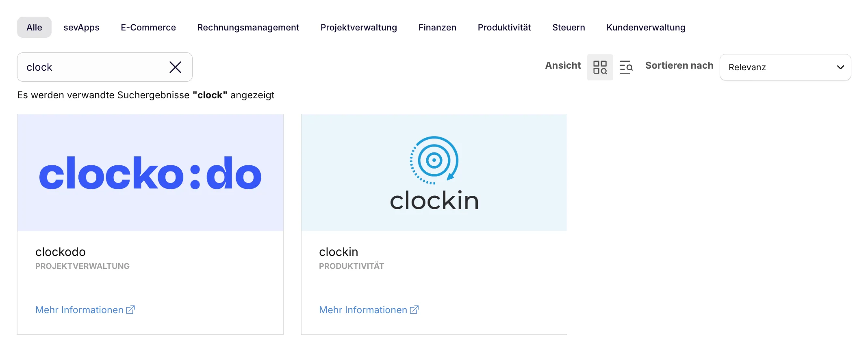
Task: Activate the Produktivität category filter
Action: 504,27
